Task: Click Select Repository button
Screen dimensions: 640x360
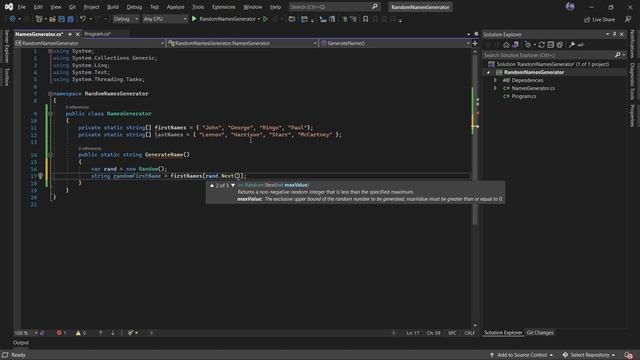Action: point(589,355)
